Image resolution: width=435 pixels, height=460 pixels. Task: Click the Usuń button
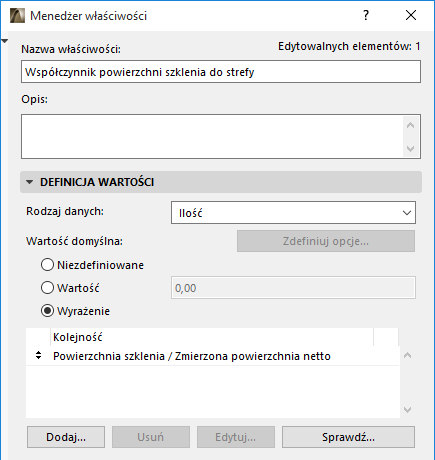pyautogui.click(x=151, y=437)
